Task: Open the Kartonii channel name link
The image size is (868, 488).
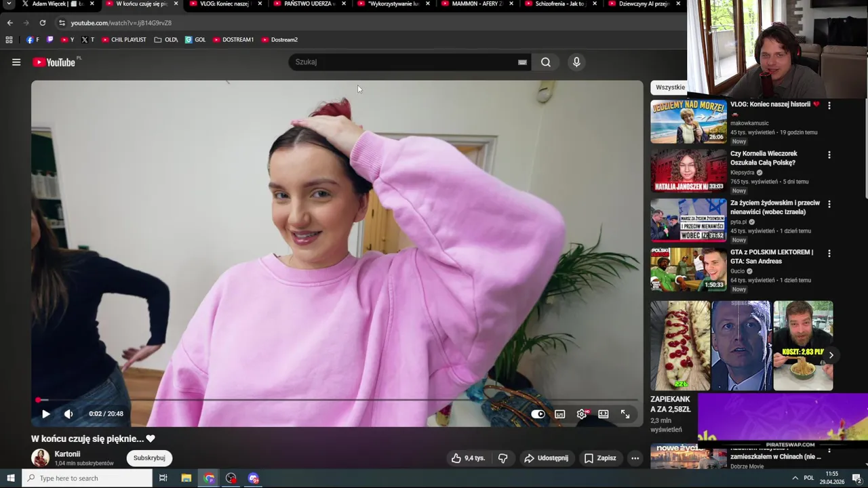Action: 67,454
